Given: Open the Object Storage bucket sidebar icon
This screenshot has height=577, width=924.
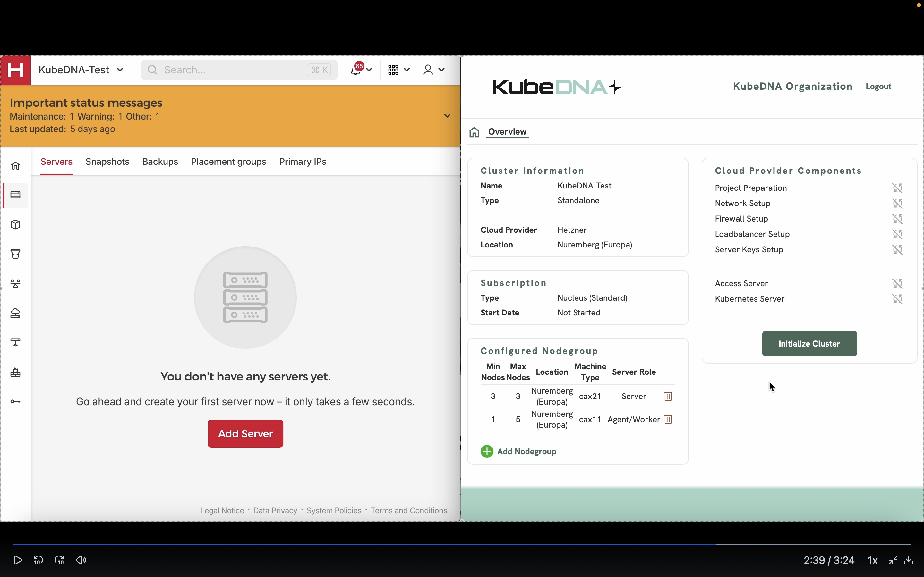Looking at the screenshot, I should coord(15,254).
